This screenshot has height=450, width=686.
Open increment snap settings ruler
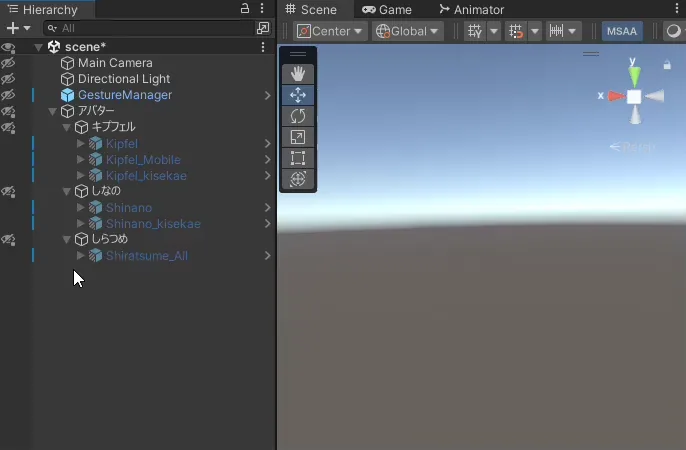coord(556,31)
